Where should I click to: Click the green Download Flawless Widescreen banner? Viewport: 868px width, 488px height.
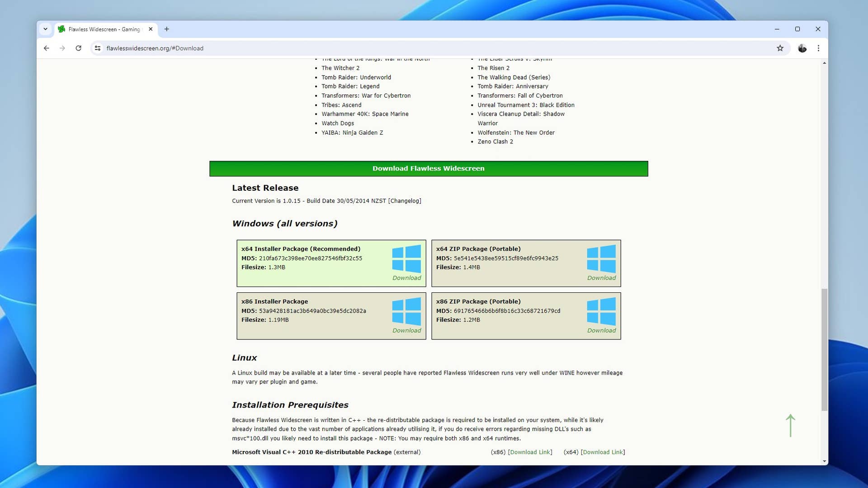pyautogui.click(x=428, y=169)
